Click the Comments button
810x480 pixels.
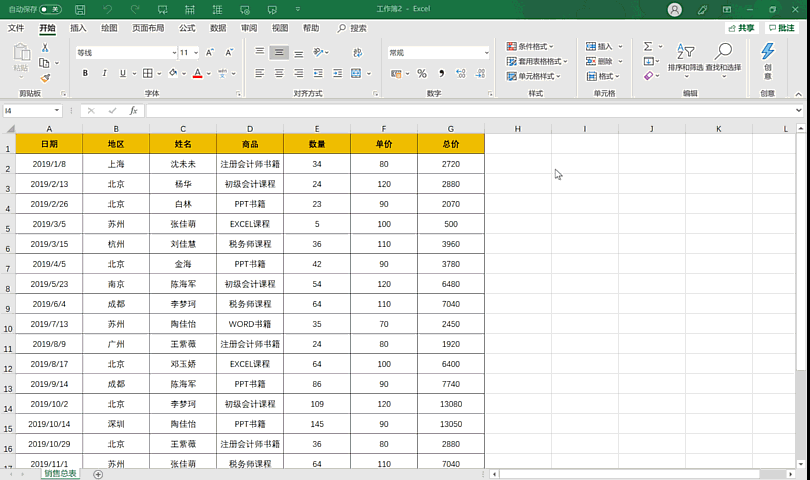782,28
